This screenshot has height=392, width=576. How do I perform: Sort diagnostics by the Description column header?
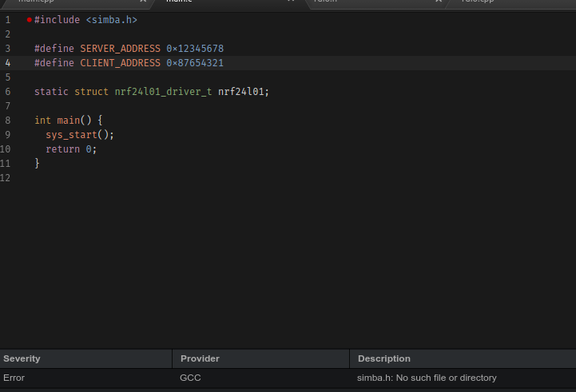[463, 358]
